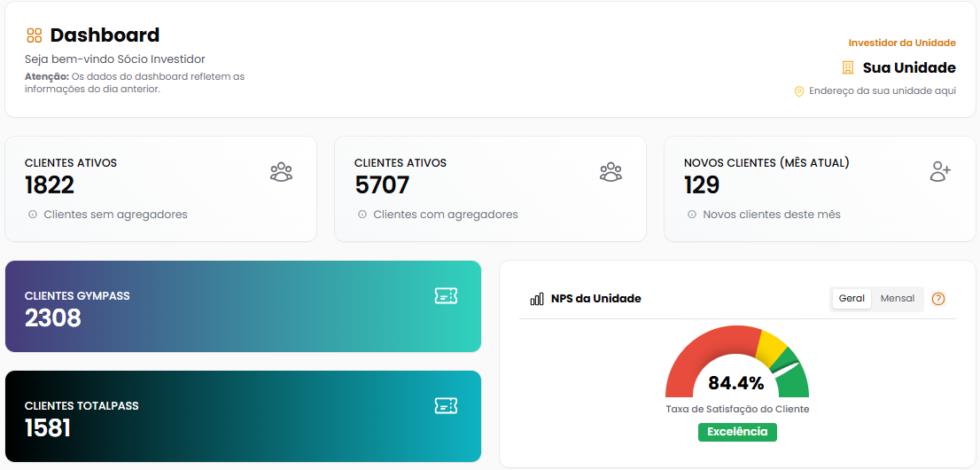Click the green Excelência badge
Viewport: 980px width, 470px height.
click(x=737, y=432)
